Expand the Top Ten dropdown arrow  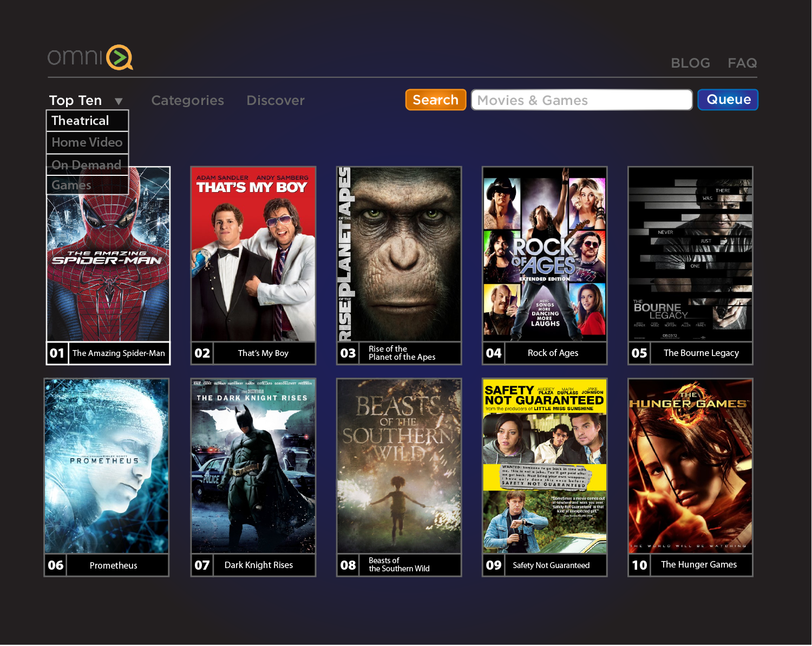tap(119, 101)
